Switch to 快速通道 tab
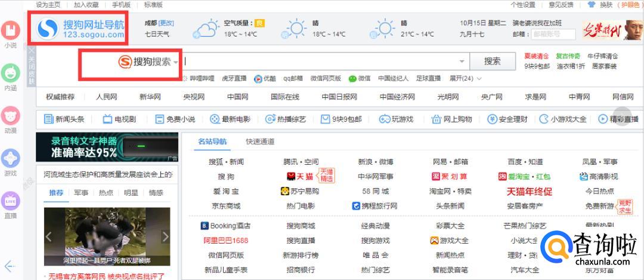 [260, 141]
